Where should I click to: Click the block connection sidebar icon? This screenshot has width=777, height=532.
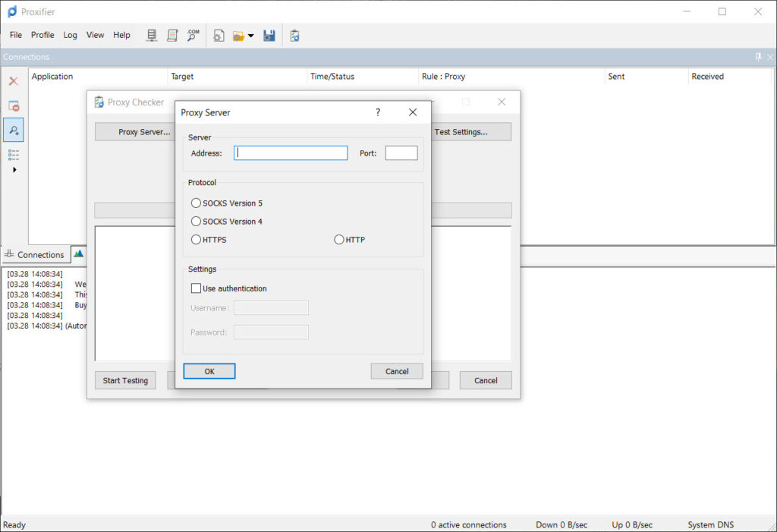tap(14, 105)
